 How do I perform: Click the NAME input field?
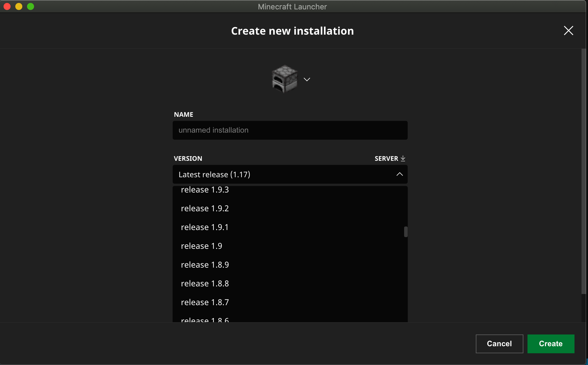click(290, 130)
